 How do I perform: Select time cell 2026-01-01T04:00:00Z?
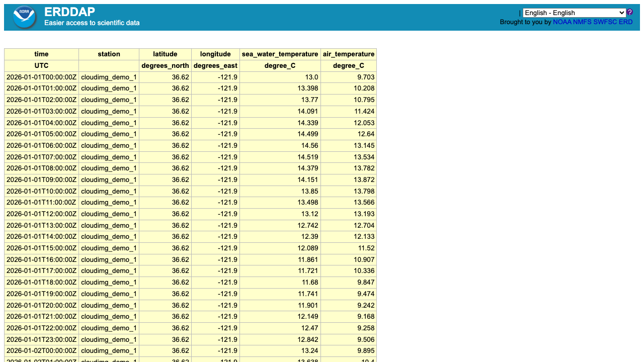41,123
